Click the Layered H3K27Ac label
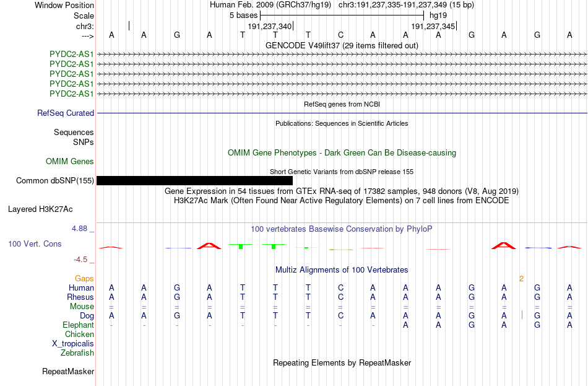The height and width of the screenshot is (386, 588). click(40, 209)
